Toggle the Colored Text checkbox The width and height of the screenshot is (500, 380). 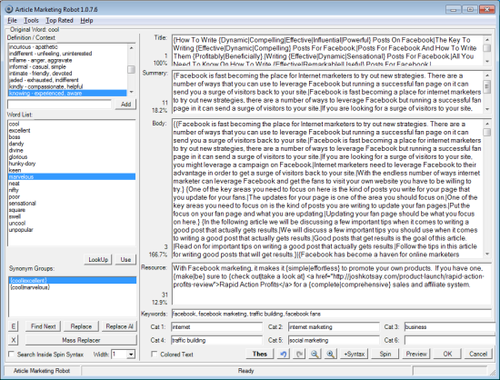tap(154, 354)
